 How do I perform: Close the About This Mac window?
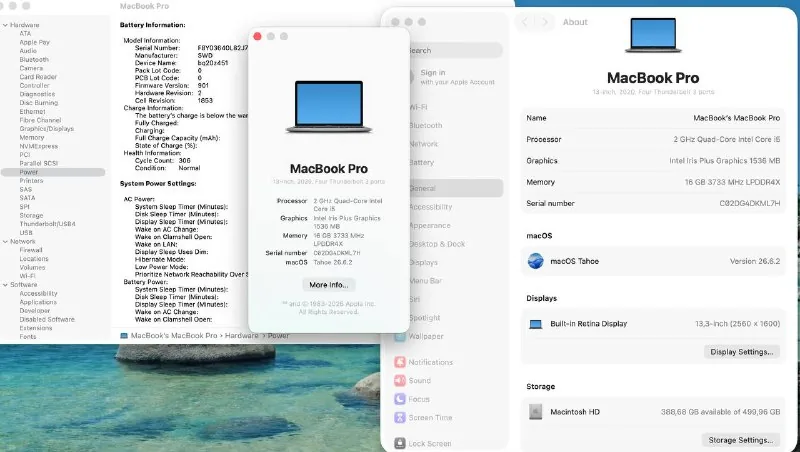pos(258,36)
